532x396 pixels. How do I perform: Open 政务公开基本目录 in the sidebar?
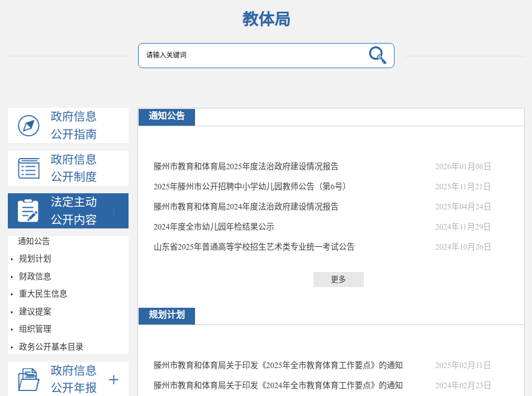[51, 347]
